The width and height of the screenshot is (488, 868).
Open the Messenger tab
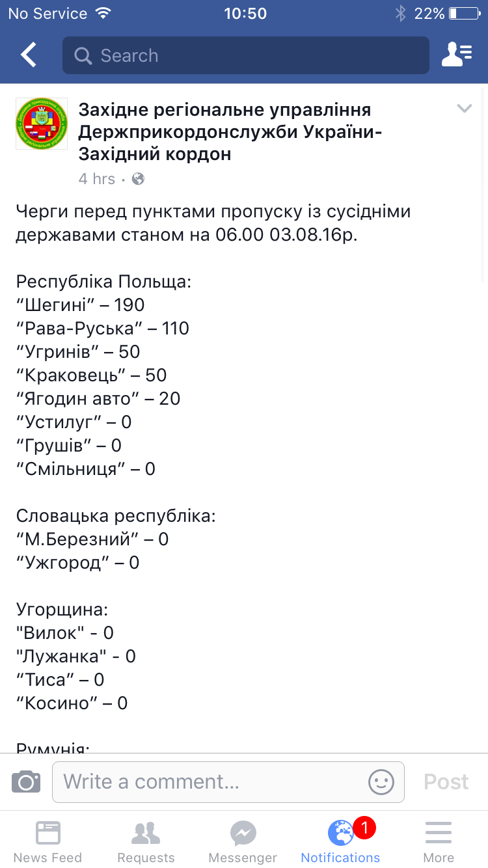pos(243,841)
